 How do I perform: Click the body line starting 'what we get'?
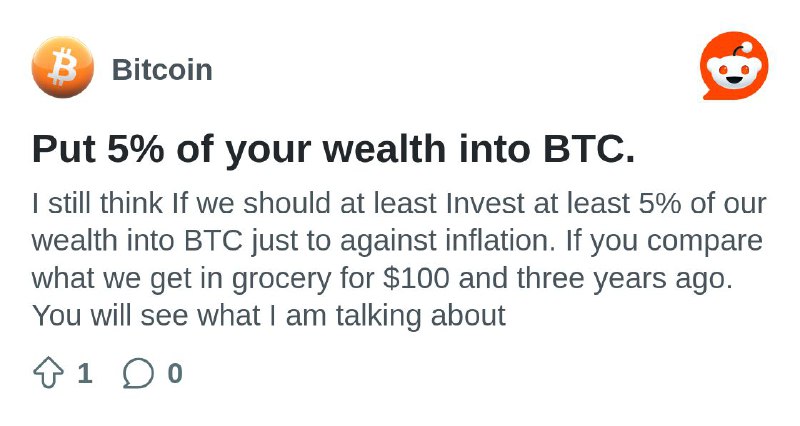pos(382,279)
